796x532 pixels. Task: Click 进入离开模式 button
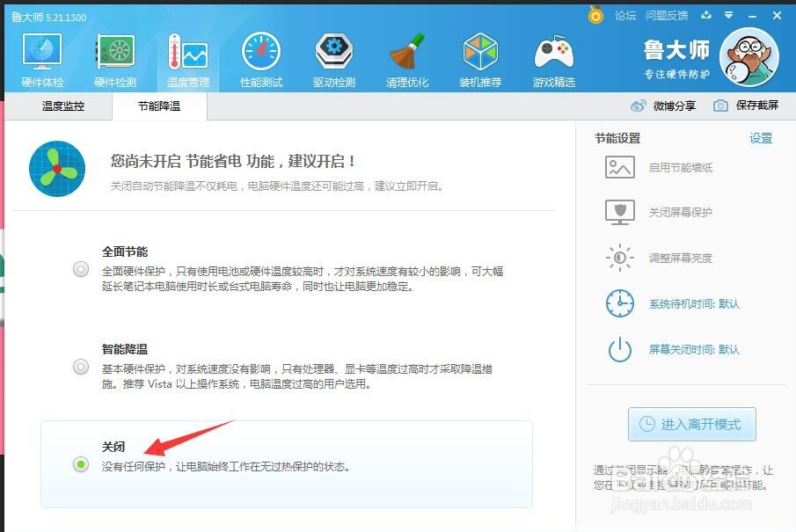pyautogui.click(x=691, y=425)
